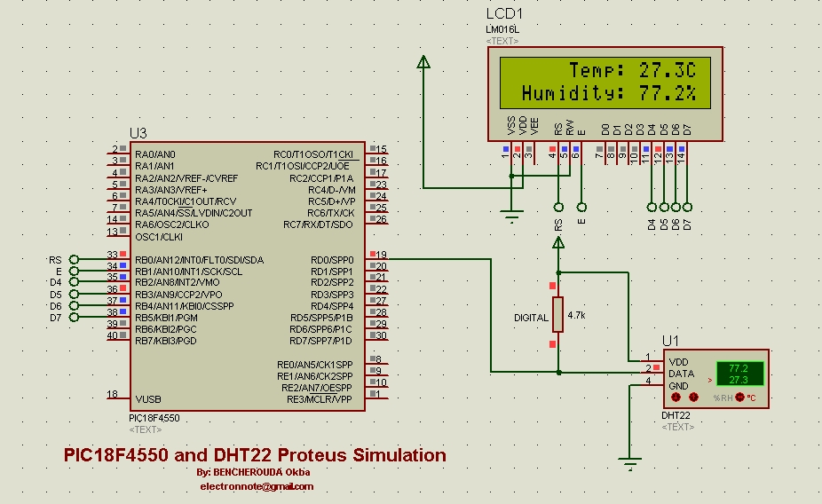Screen dimensions: 822x504
Task: Select the 4.7k resistor body
Action: tap(557, 314)
